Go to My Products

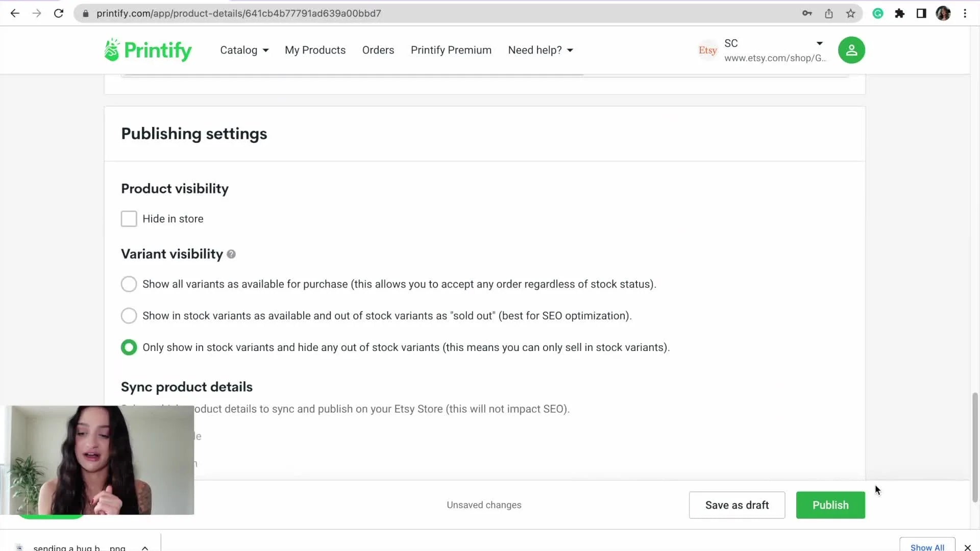315,50
